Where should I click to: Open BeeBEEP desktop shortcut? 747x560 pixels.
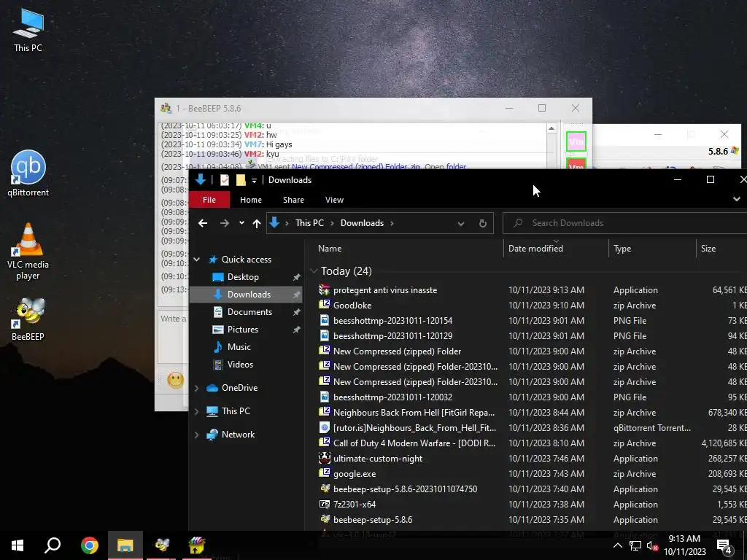tap(28, 319)
